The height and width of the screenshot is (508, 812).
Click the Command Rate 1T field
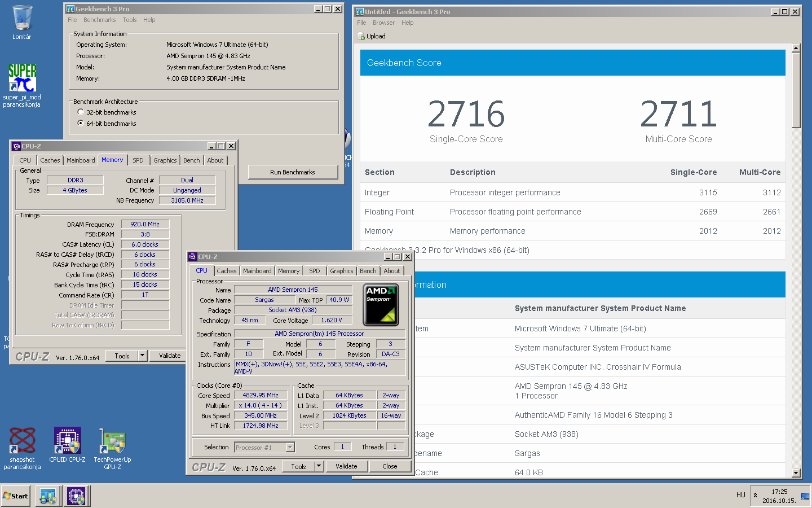tap(145, 295)
